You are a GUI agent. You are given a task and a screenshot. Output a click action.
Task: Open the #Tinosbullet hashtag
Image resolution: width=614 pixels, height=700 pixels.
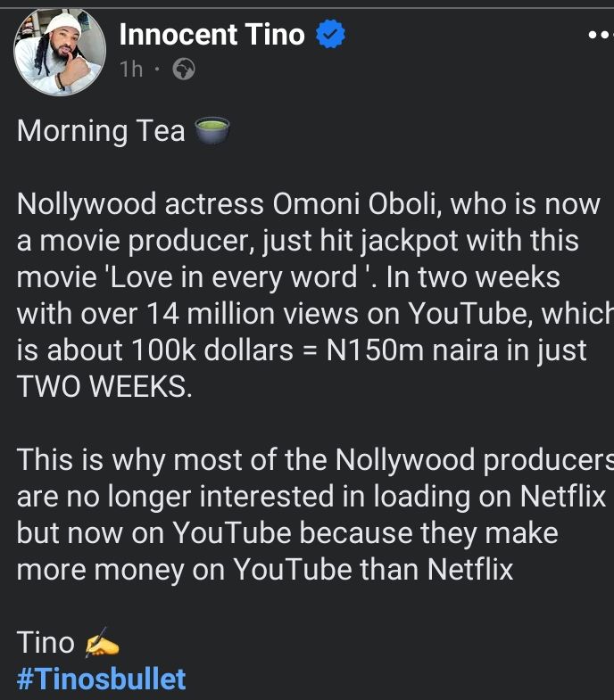click(102, 679)
